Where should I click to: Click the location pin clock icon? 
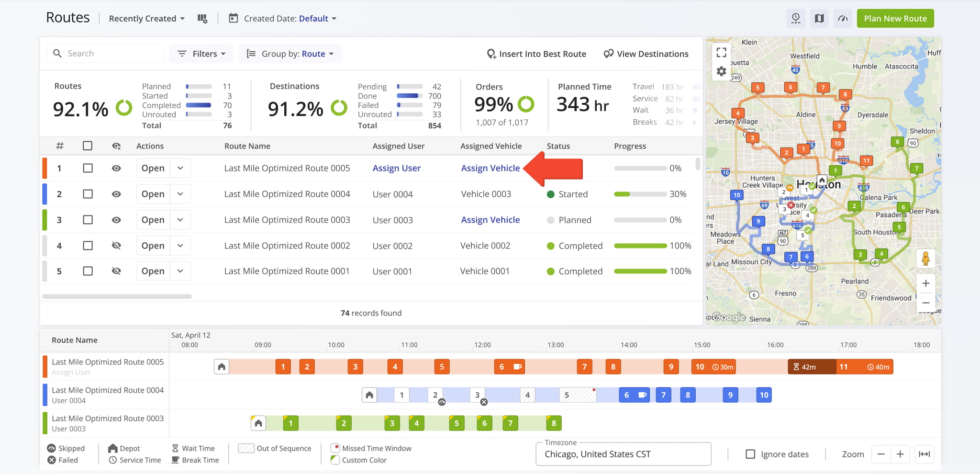[796, 19]
